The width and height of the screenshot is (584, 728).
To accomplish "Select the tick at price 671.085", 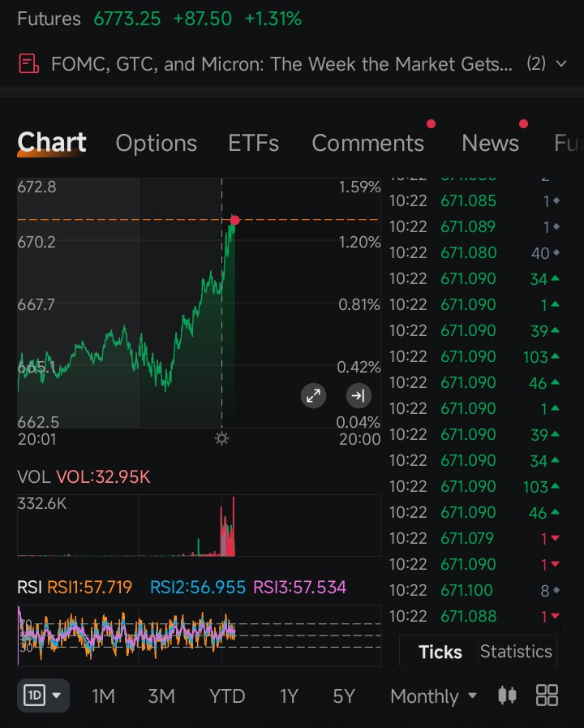I will (474, 201).
